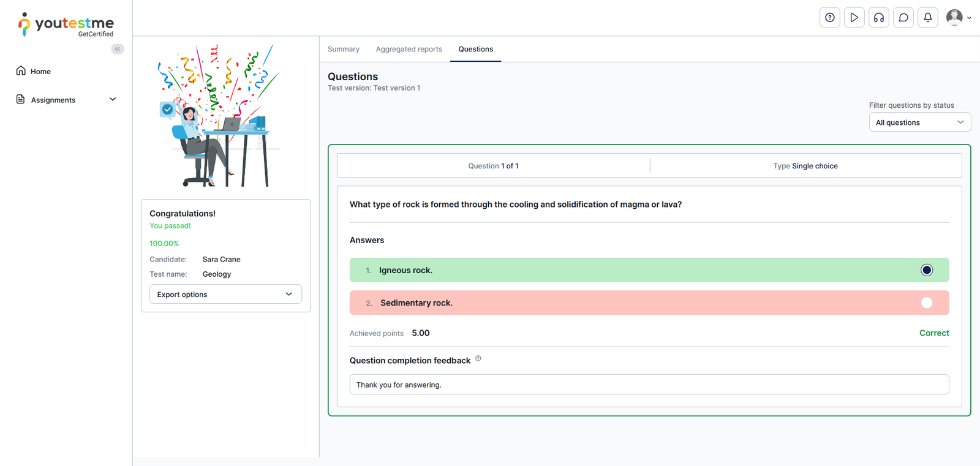Switch to the Summary tab

[343, 49]
